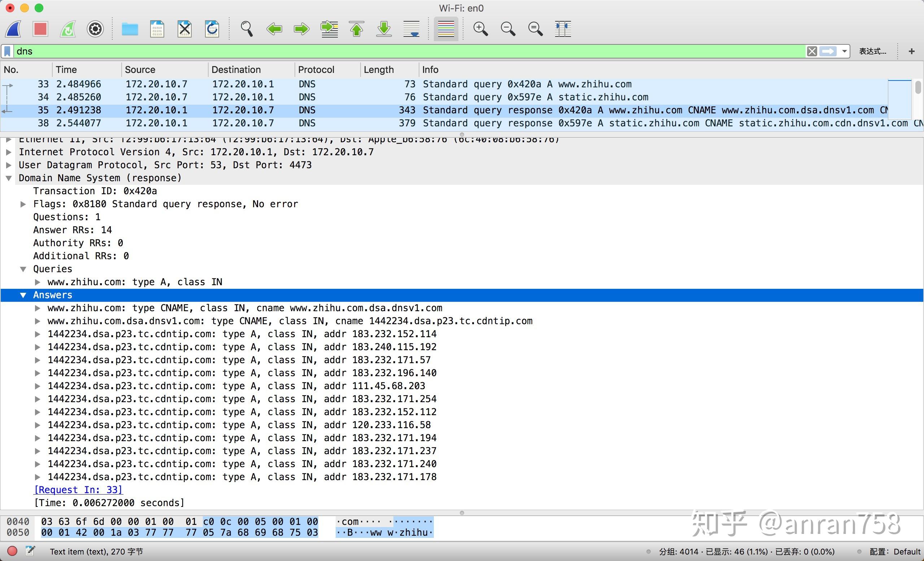The image size is (924, 561).
Task: Open recent display filters dropdown
Action: pyautogui.click(x=844, y=51)
